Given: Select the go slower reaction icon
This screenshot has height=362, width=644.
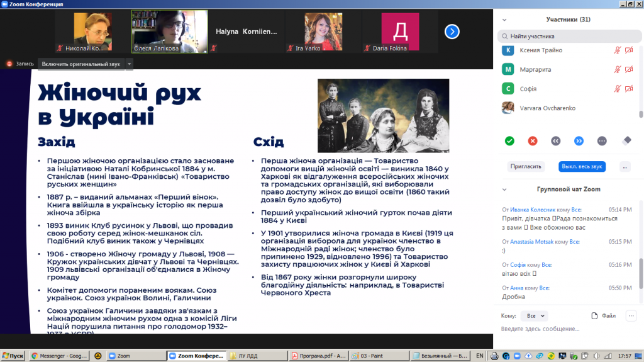Looking at the screenshot, I should tap(556, 141).
